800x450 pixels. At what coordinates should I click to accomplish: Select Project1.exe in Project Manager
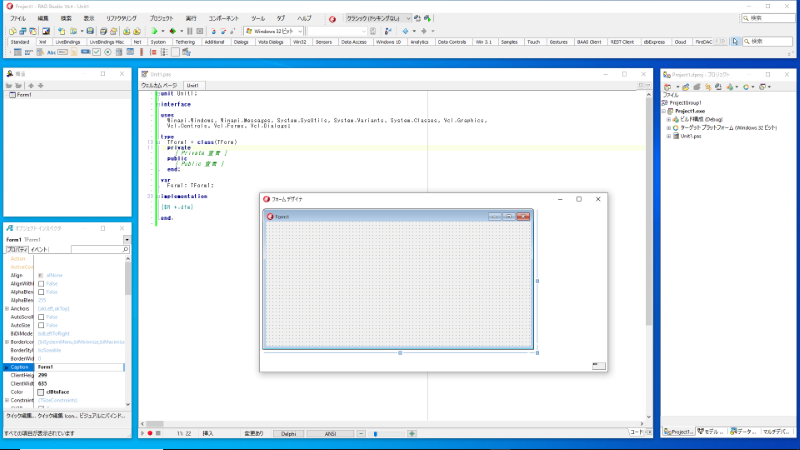point(690,111)
